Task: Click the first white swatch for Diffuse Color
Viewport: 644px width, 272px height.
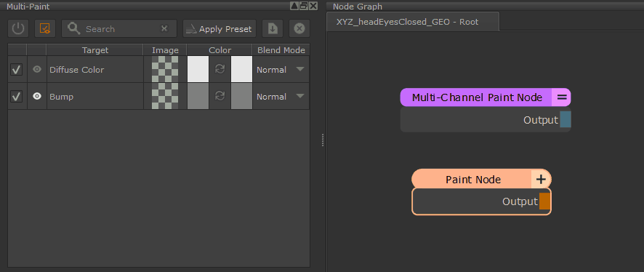Action: [x=198, y=69]
